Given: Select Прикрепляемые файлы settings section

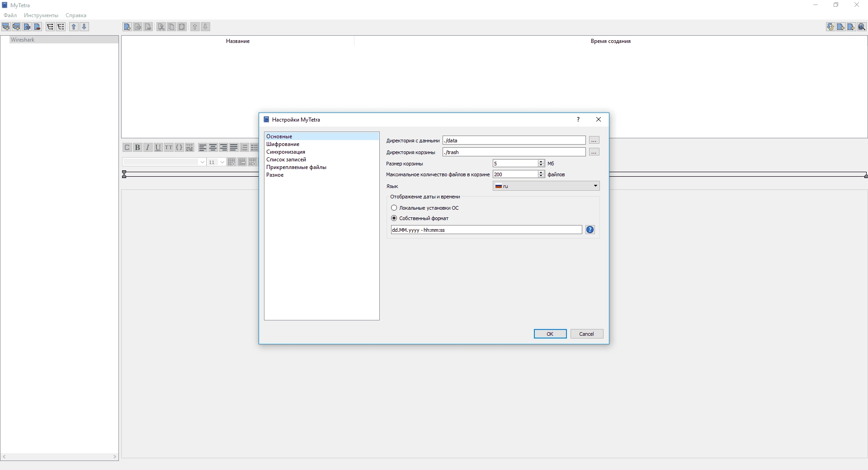Looking at the screenshot, I should tap(321, 167).
